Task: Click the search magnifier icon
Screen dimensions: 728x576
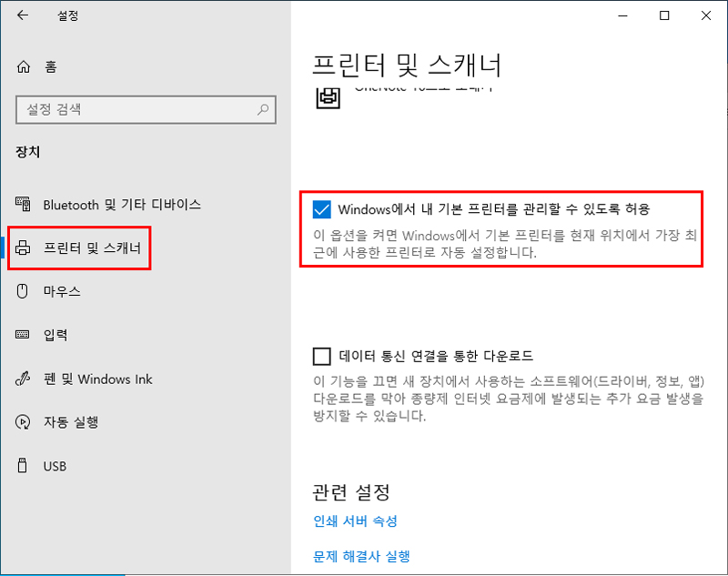Action: pos(263,109)
